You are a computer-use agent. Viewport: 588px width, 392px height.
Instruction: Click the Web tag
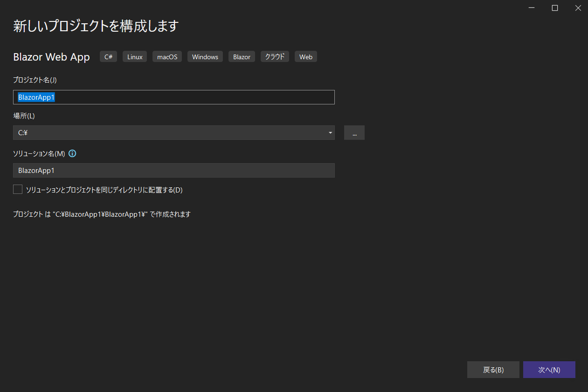tap(306, 57)
